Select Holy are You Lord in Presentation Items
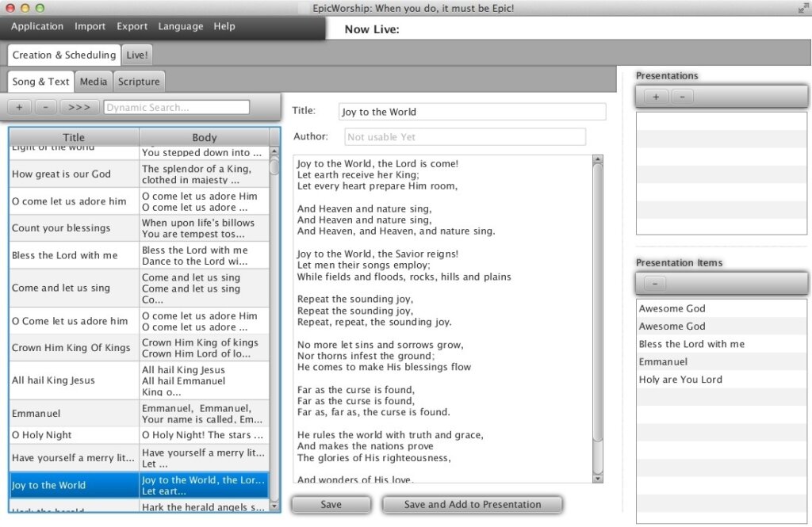812x527 pixels. 680,380
